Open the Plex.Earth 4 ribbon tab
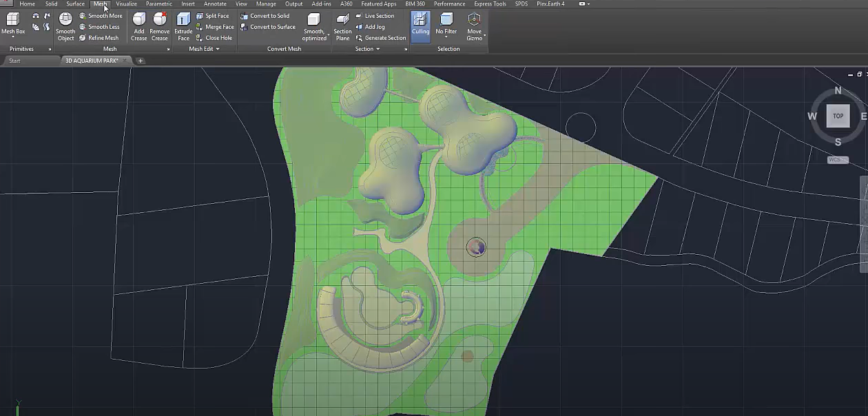The width and height of the screenshot is (868, 416). coord(550,4)
